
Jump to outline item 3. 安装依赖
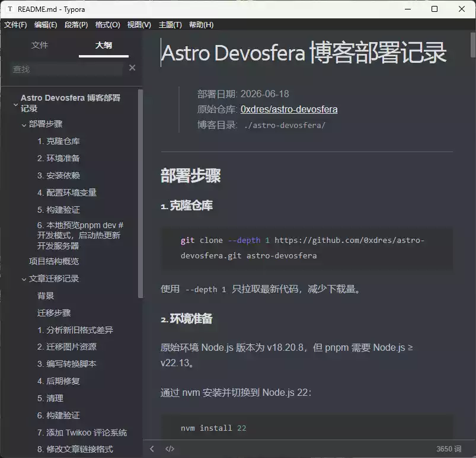coord(58,175)
